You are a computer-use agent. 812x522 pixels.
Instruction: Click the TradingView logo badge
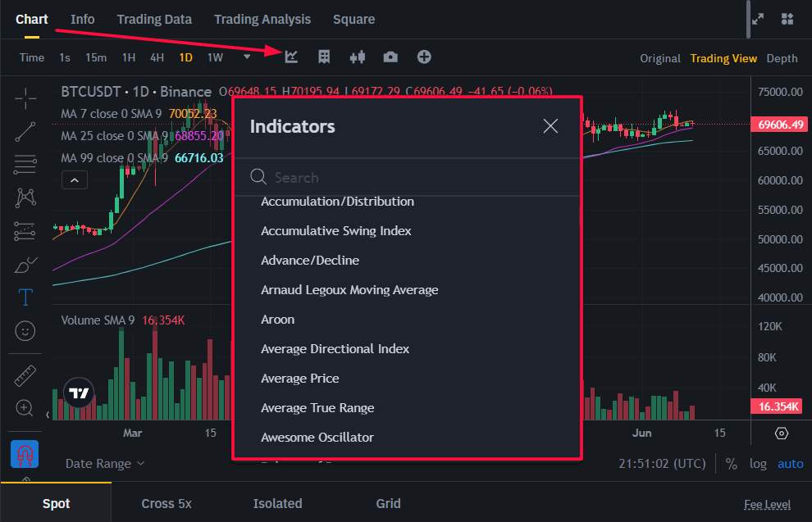(x=79, y=393)
